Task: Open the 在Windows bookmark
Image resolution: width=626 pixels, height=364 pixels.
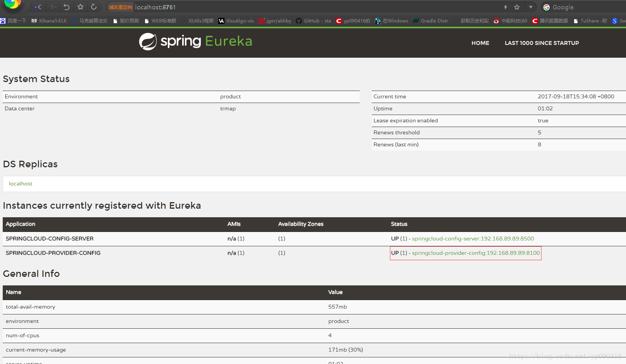Action: pyautogui.click(x=391, y=21)
